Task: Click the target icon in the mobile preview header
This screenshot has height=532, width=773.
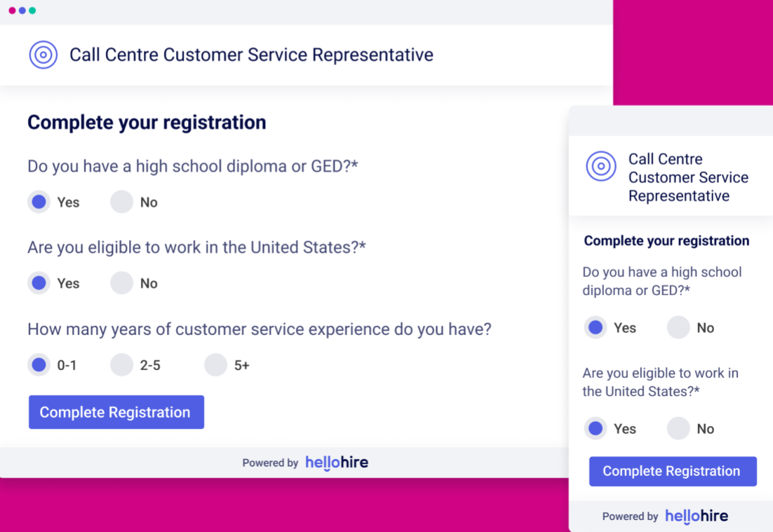Action: pos(601,167)
